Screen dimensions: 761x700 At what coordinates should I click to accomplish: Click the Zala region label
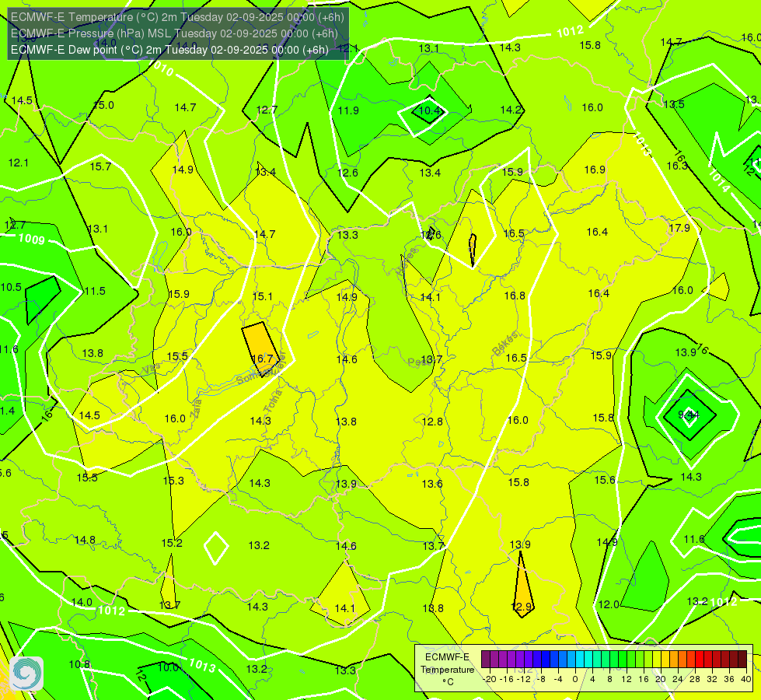click(196, 408)
